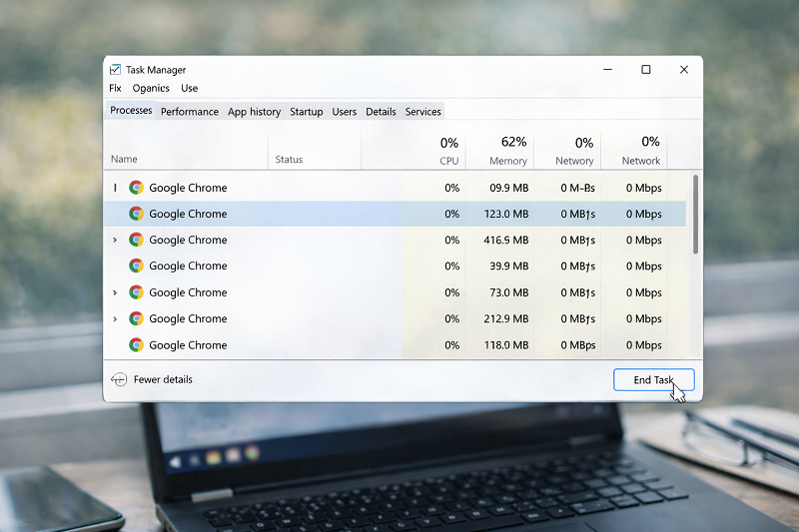Click Chrome icon in 118.0 MB row
The width and height of the screenshot is (799, 532).
point(136,345)
